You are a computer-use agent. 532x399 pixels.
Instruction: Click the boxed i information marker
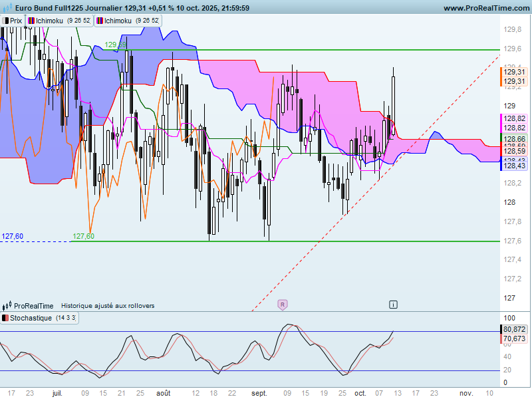393,305
